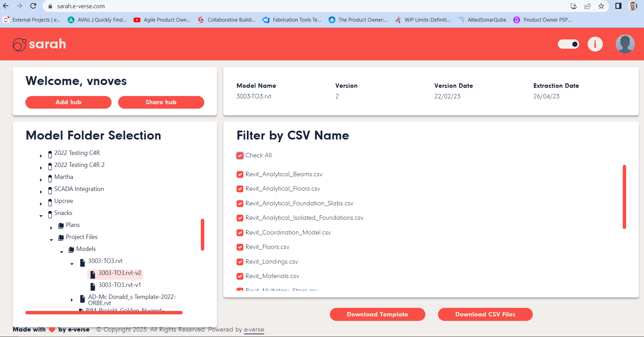Uncheck the Check All checkbox

(x=240, y=156)
